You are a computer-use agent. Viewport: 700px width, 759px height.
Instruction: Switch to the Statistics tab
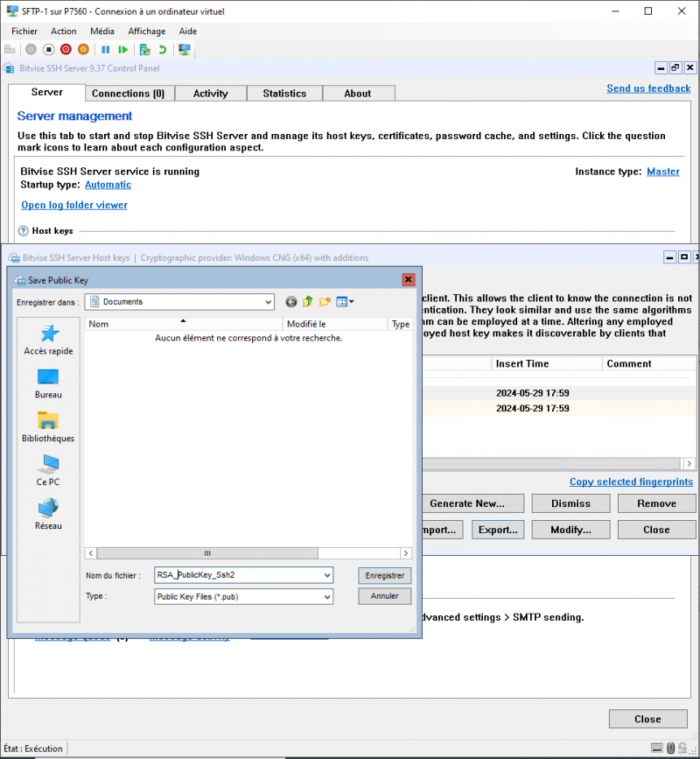click(283, 93)
